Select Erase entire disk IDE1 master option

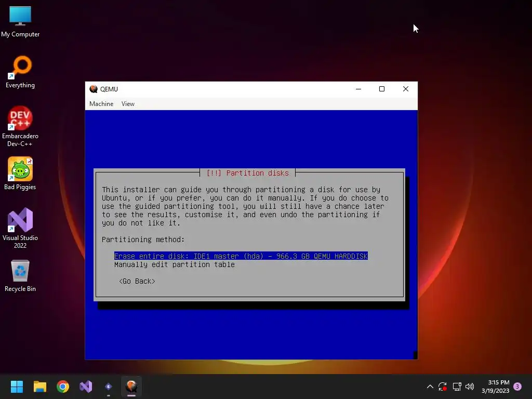(241, 256)
